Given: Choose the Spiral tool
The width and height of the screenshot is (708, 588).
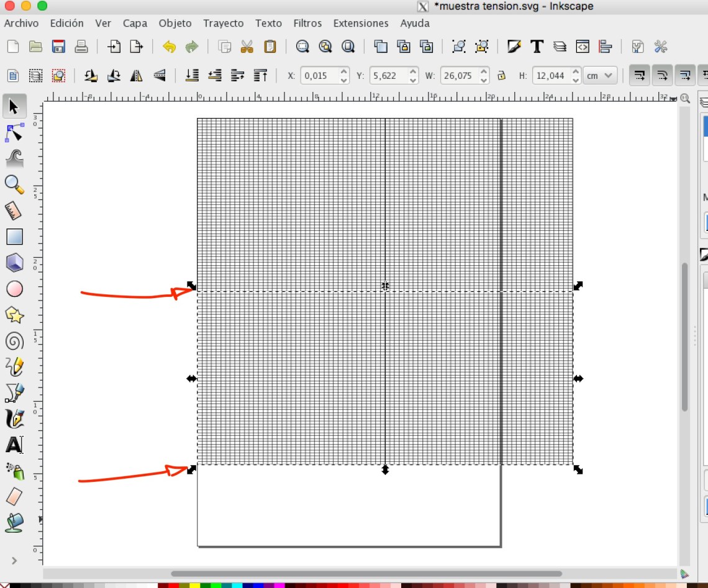Looking at the screenshot, I should (14, 341).
